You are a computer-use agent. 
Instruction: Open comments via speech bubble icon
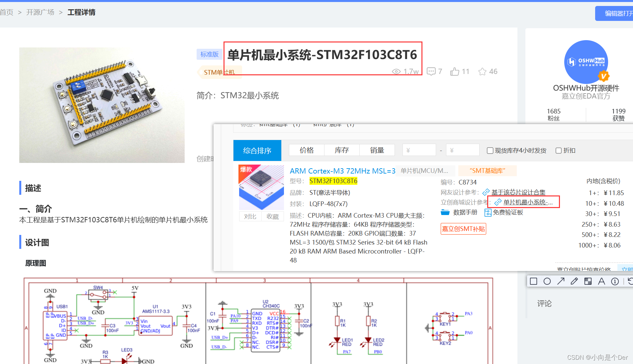coord(431,71)
